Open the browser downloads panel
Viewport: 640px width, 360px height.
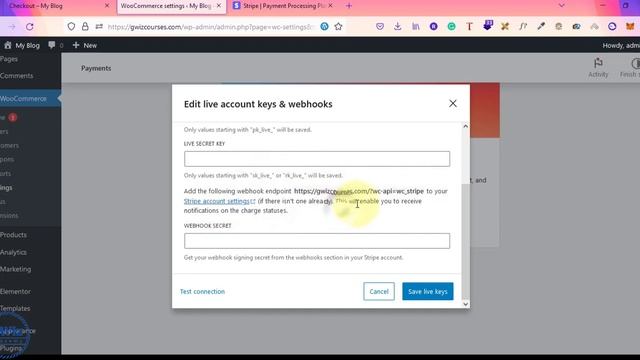click(398, 27)
